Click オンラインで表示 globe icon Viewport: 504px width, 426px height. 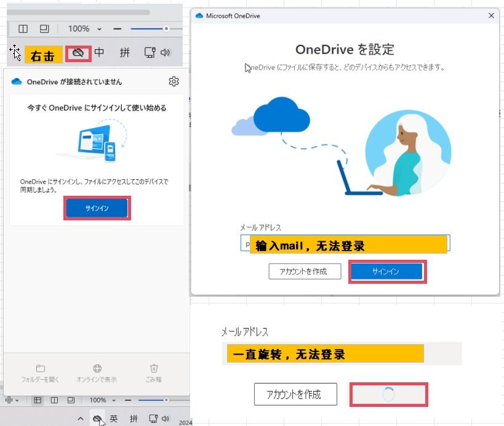pyautogui.click(x=97, y=368)
